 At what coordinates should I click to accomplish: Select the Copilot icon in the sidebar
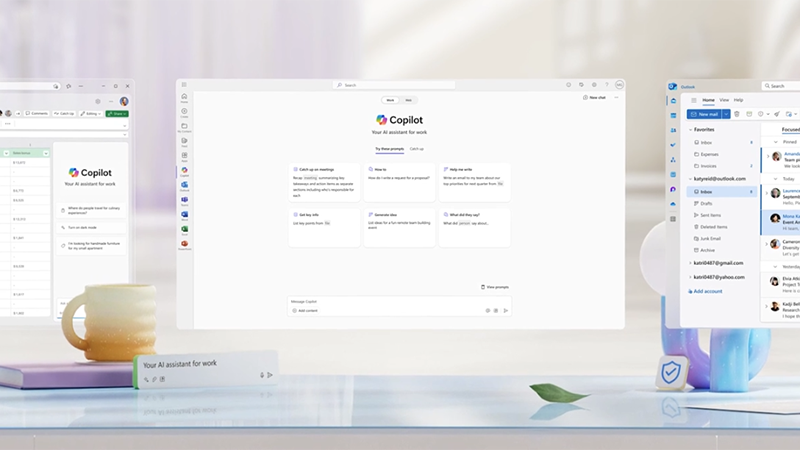184,171
